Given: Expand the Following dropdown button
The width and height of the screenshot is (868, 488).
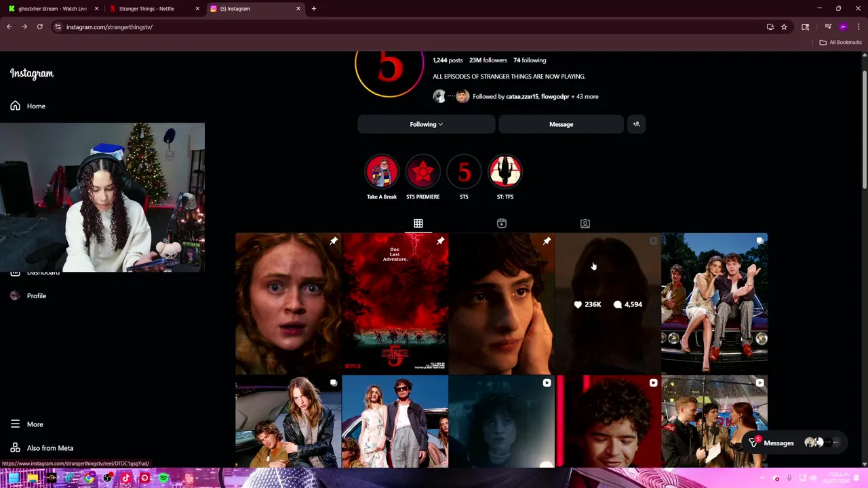Looking at the screenshot, I should pos(427,124).
